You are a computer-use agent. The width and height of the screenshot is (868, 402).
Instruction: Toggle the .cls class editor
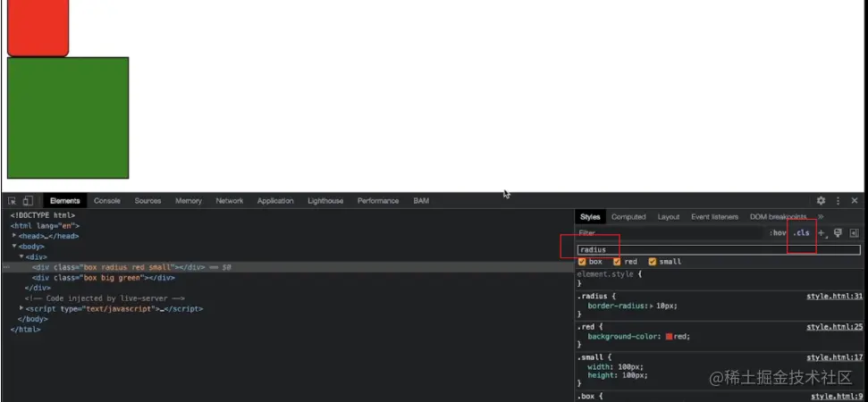point(801,233)
